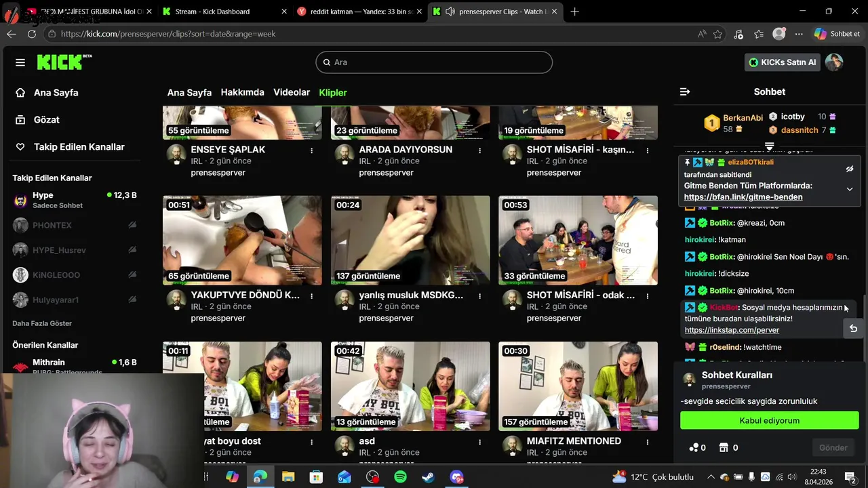This screenshot has height=488, width=868.
Task: Open the user avatar menu on Kick
Action: [x=834, y=62]
